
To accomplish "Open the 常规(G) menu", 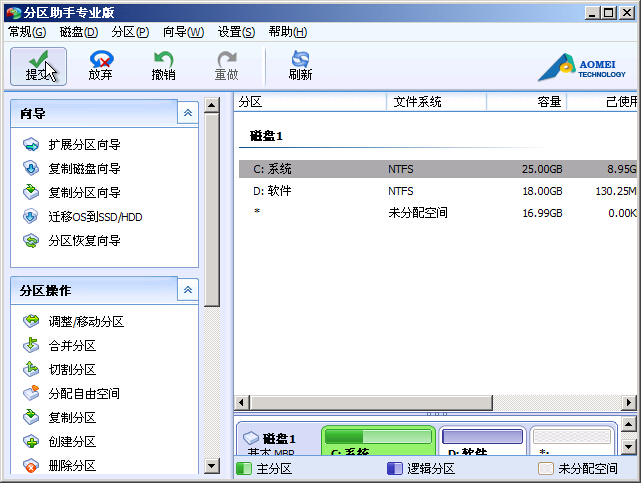I will pyautogui.click(x=27, y=32).
